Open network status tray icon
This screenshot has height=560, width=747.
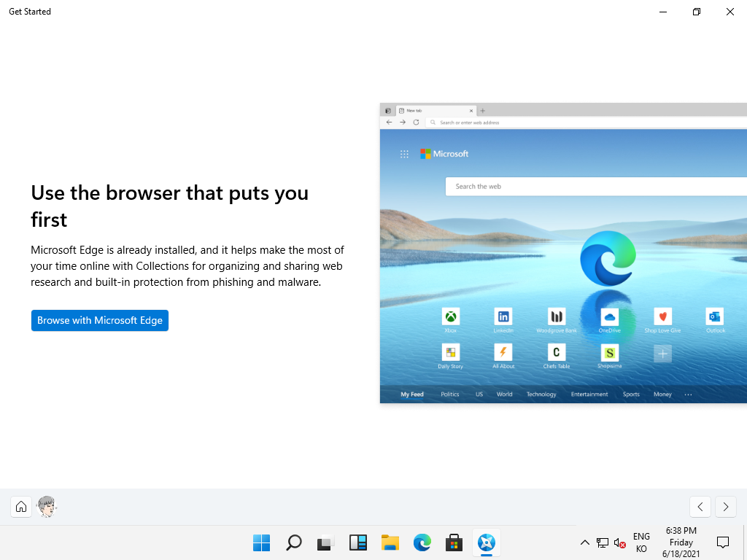click(x=602, y=542)
